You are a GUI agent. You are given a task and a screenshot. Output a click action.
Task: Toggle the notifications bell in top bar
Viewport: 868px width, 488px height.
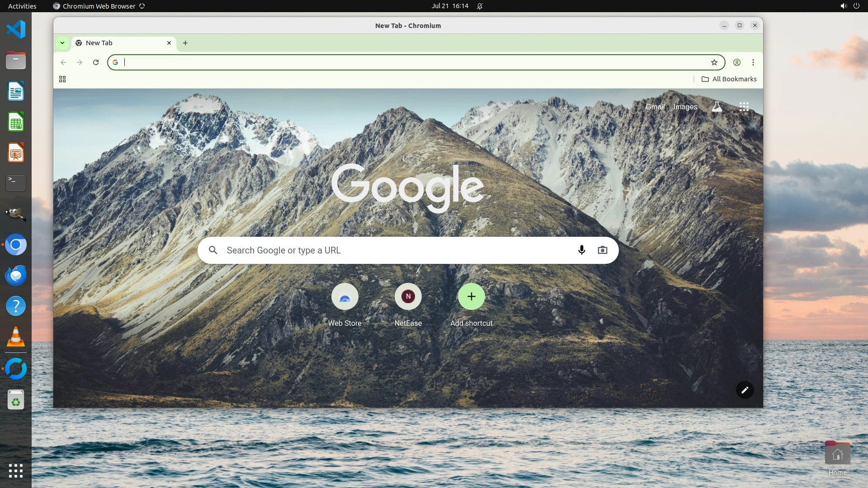480,6
